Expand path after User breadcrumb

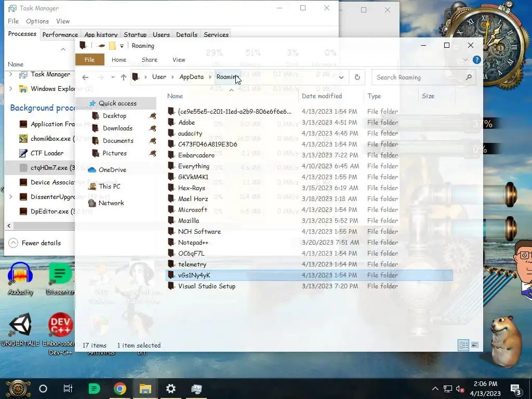tap(172, 77)
